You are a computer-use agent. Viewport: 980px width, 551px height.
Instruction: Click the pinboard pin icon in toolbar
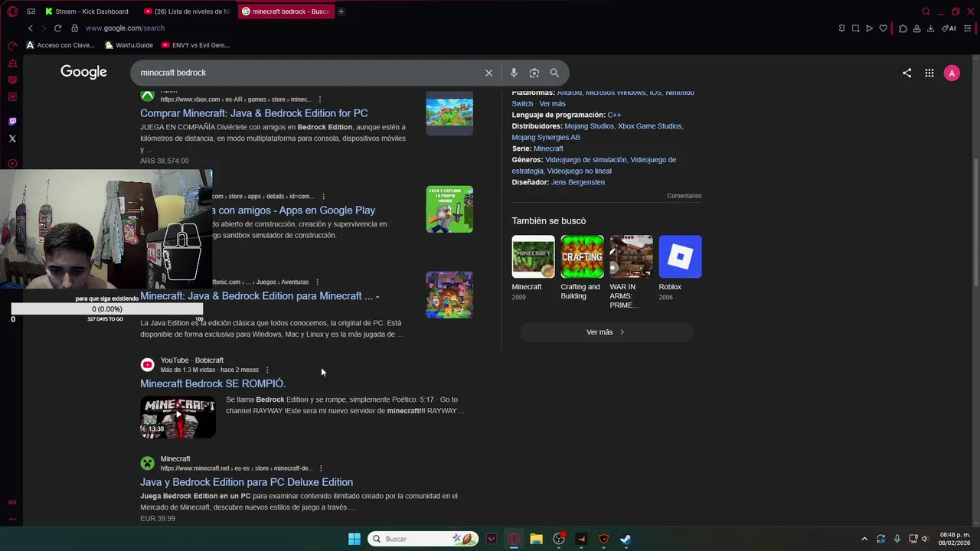pos(841,28)
